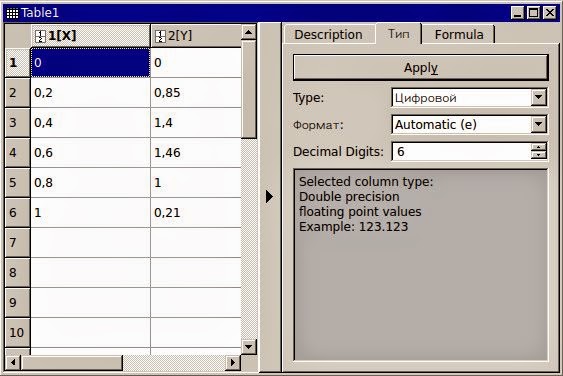Screen dimensions: 563x376
Task: Select row header 3
Action: 18,123
